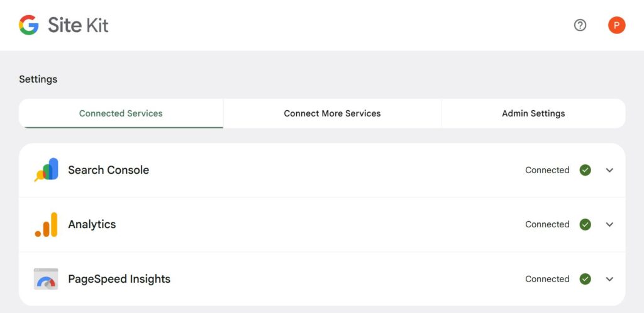Open the help question mark icon
The height and width of the screenshot is (313, 644).
580,25
